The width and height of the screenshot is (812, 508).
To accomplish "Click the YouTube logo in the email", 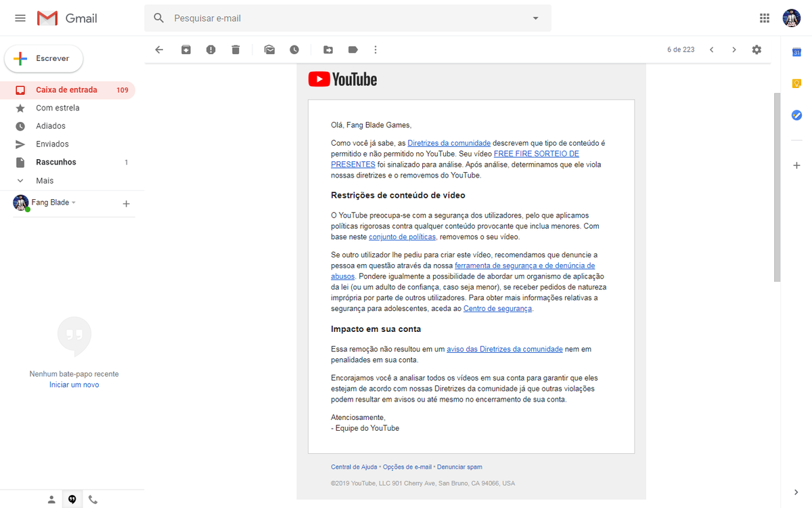I will (342, 79).
